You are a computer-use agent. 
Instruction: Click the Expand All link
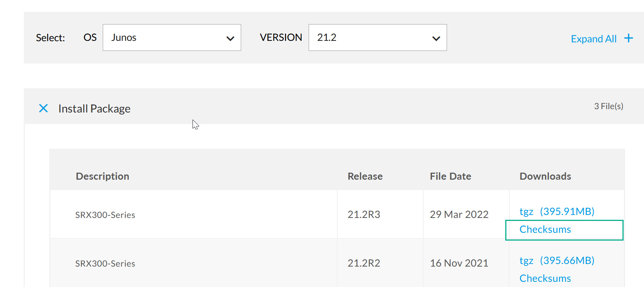594,39
